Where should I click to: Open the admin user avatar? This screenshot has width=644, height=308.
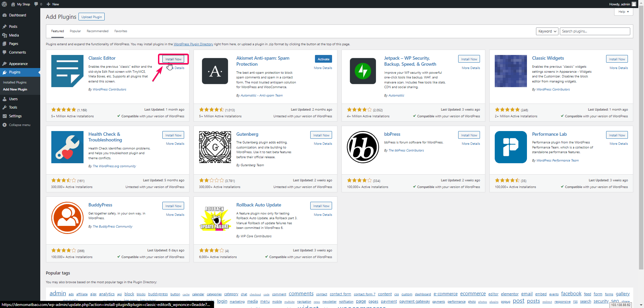click(x=634, y=4)
